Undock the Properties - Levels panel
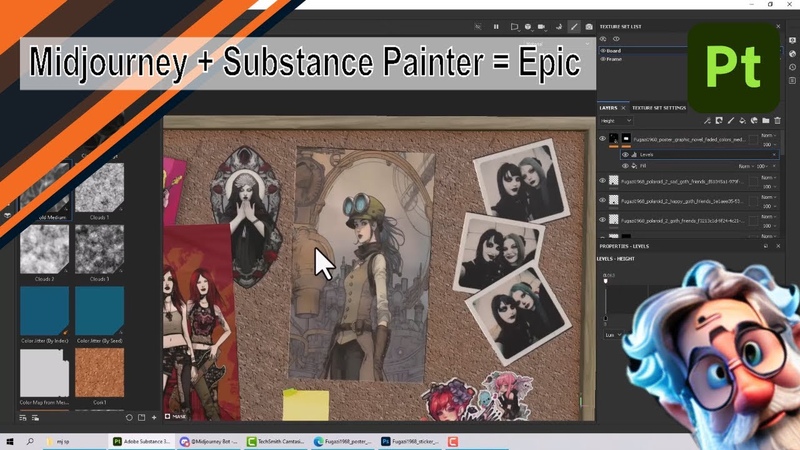This screenshot has width=800, height=450. (766, 246)
